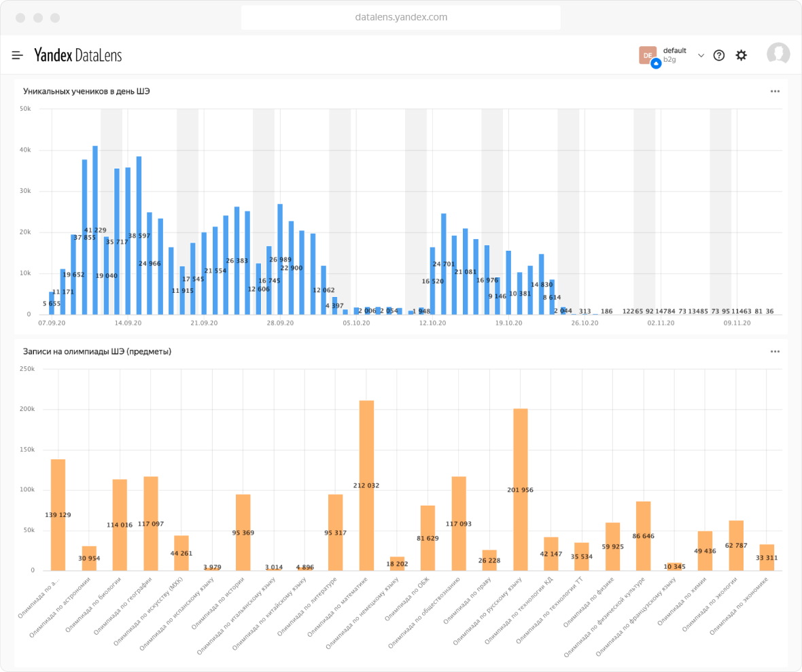The image size is (802, 672).
Task: Click the chart title Уникальных учеников в день ШЭ
Action: (x=86, y=91)
